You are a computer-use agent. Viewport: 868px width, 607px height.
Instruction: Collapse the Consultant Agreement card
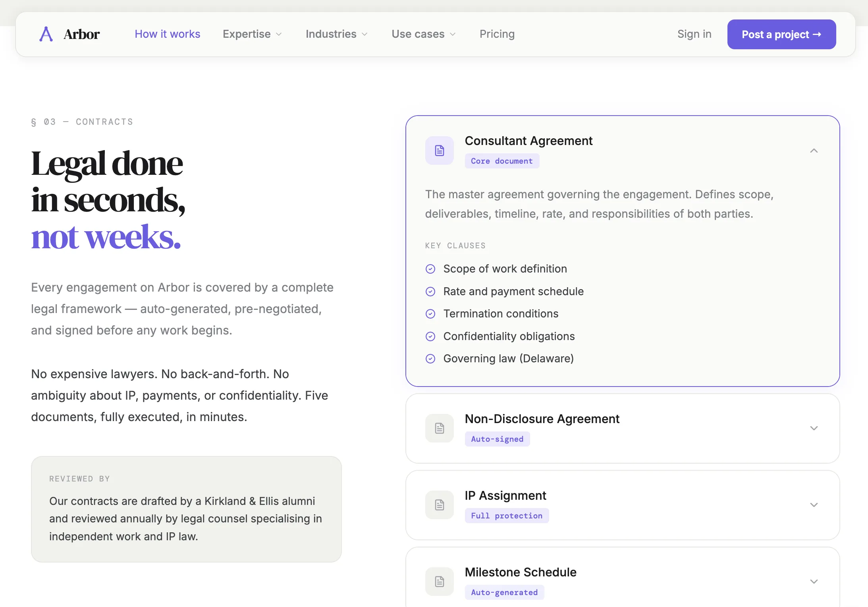click(x=814, y=151)
